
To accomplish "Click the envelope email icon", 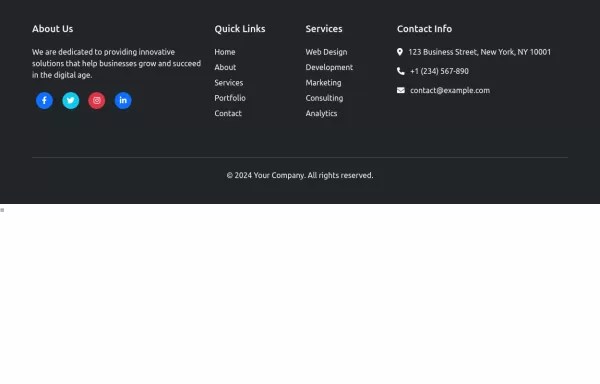I will [401, 90].
